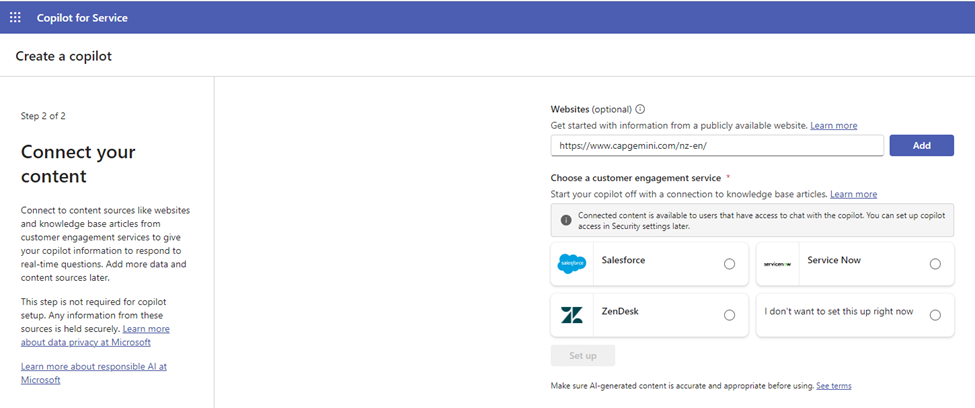Open Learn more about data privacy at Microsoft
The image size is (975, 408).
tap(95, 335)
